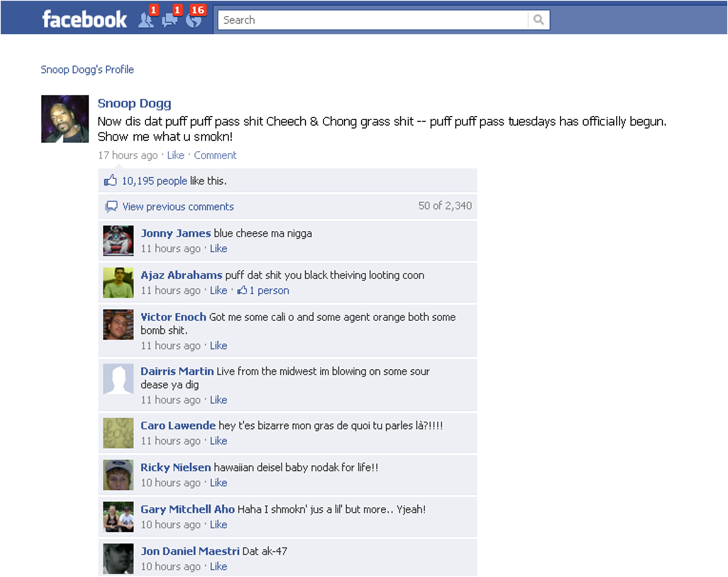Click the search magnifier icon
The width and height of the screenshot is (728, 577).
(x=539, y=19)
